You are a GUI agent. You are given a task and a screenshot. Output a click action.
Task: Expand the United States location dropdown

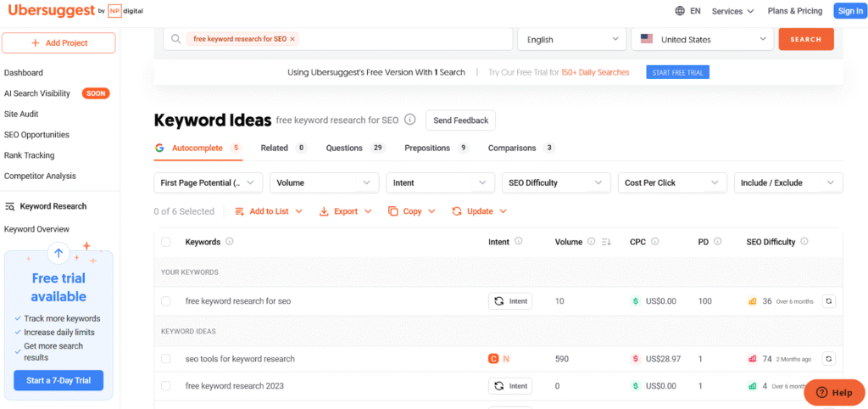coord(703,40)
